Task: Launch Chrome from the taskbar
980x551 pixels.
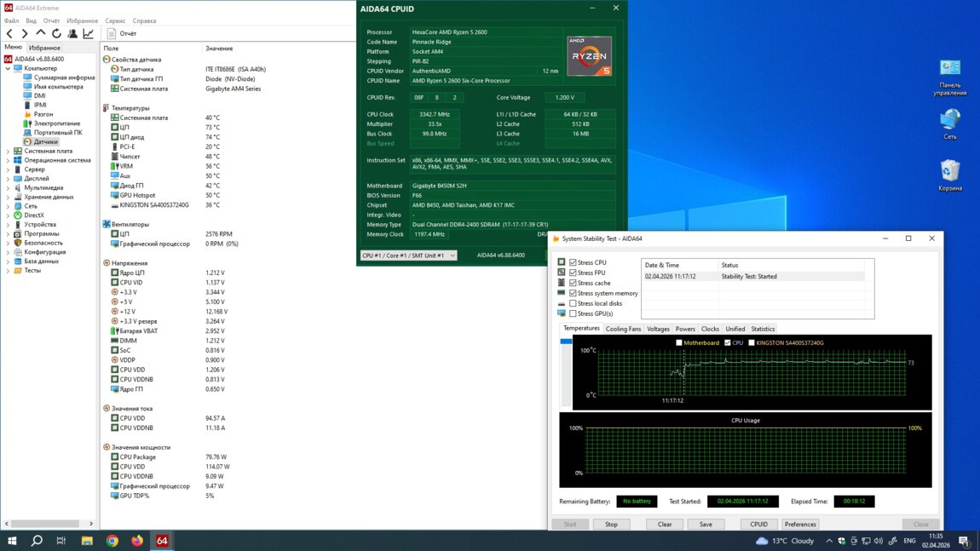Action: pyautogui.click(x=112, y=541)
